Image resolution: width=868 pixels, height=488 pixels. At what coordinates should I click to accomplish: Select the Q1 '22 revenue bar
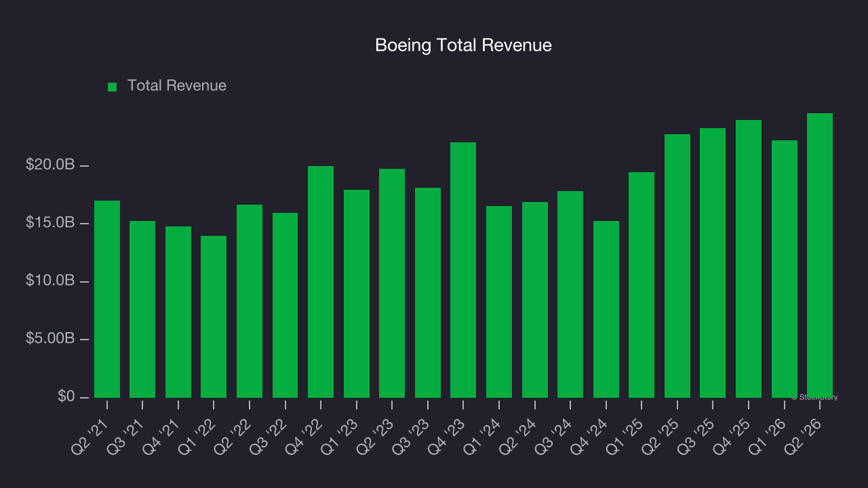[214, 317]
